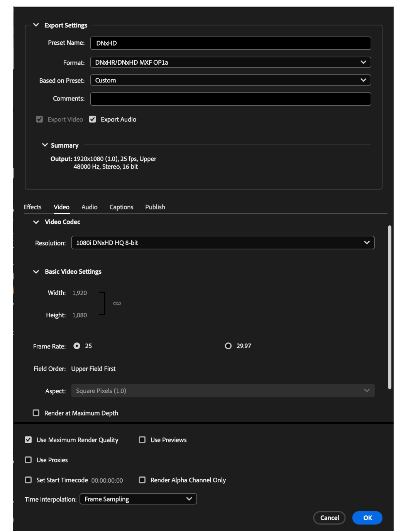Click the Cancel button
The image size is (401, 532).
(329, 518)
